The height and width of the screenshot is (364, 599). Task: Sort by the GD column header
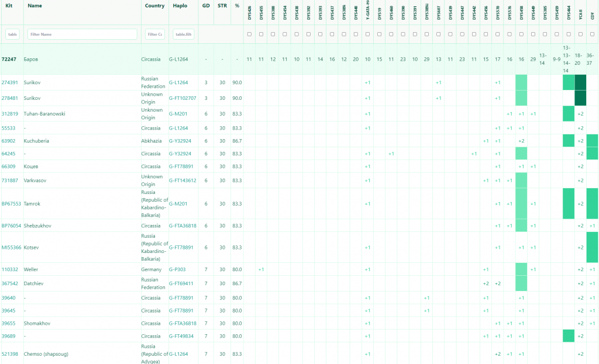(206, 5)
